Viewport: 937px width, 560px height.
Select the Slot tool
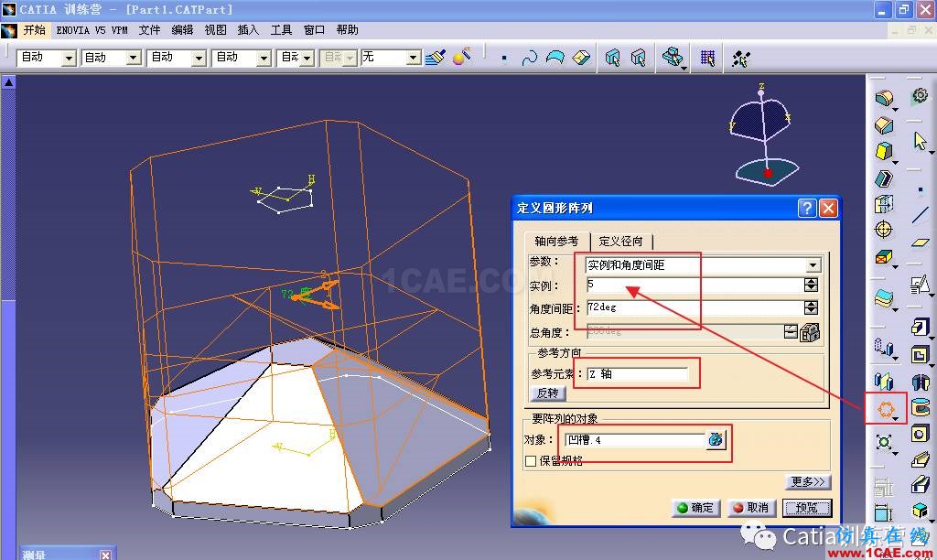[x=921, y=484]
